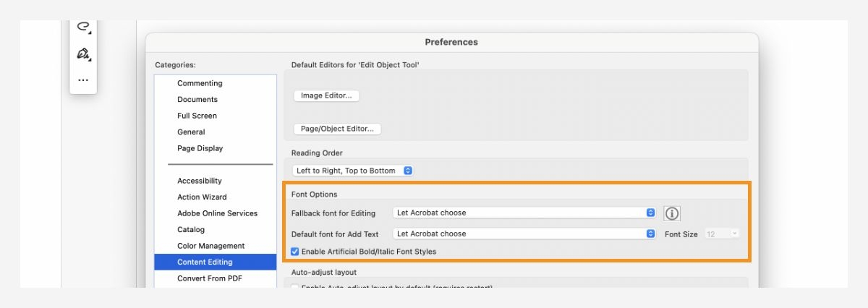Select Convert From PDF category
The image size is (868, 308).
click(x=210, y=278)
